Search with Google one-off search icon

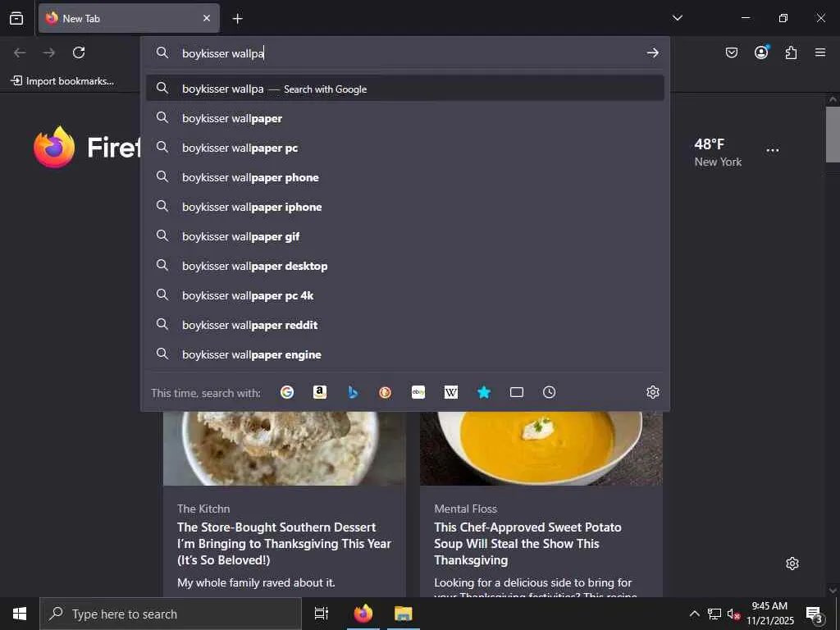[x=287, y=392]
